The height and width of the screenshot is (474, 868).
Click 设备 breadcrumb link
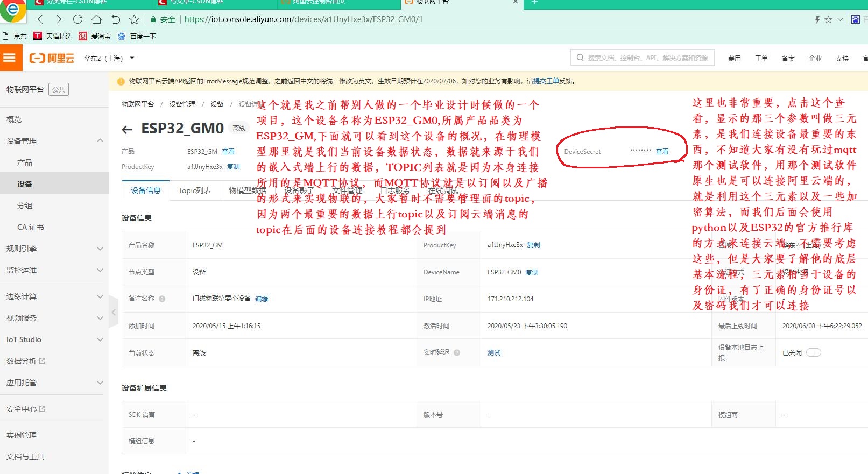[217, 104]
